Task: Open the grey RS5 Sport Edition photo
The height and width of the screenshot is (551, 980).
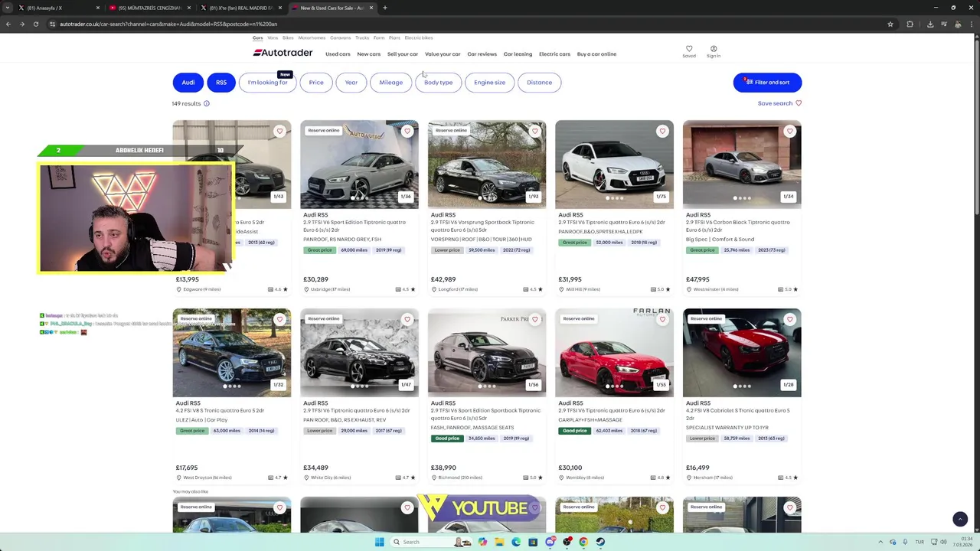Action: [359, 165]
